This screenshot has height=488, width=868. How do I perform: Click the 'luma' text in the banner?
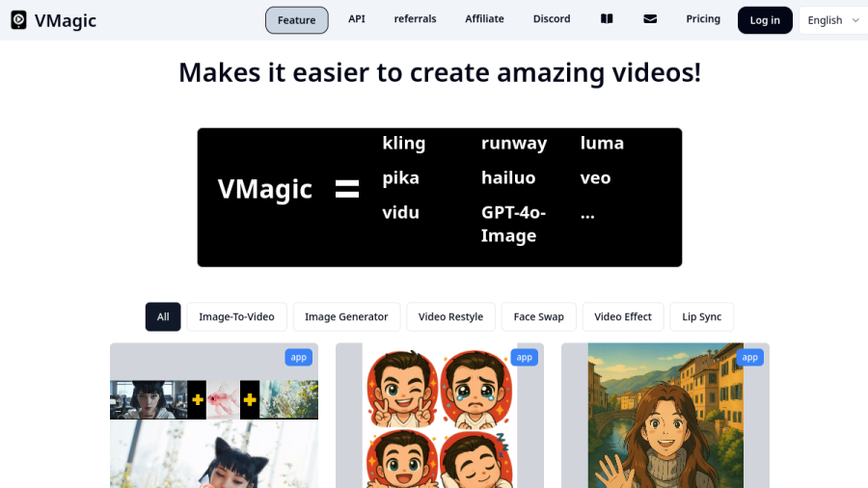tap(602, 144)
